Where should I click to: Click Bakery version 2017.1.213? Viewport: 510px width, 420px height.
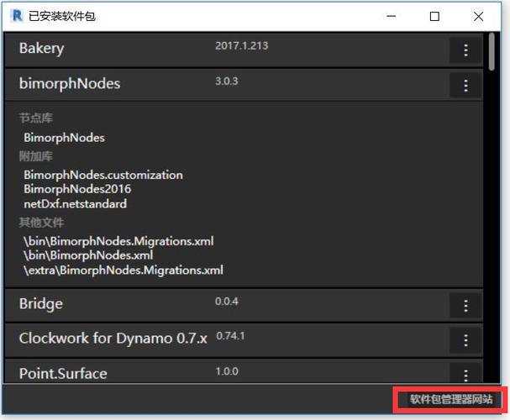(x=242, y=45)
